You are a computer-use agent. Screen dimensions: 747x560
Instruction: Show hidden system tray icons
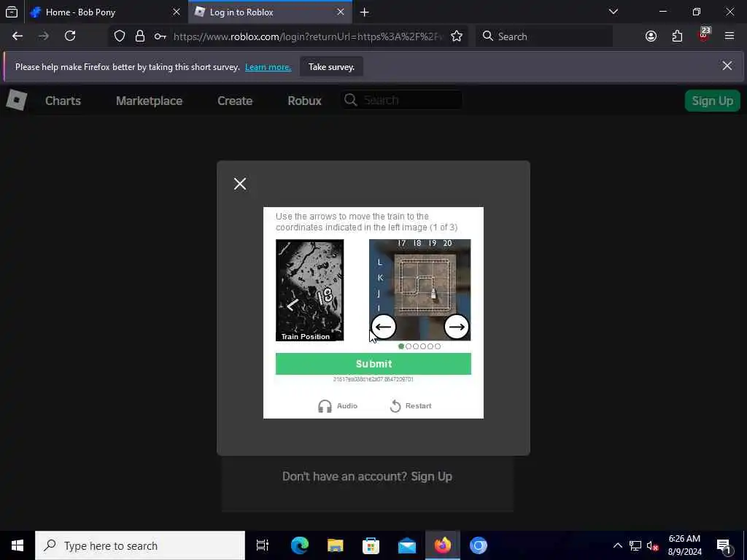617,545
